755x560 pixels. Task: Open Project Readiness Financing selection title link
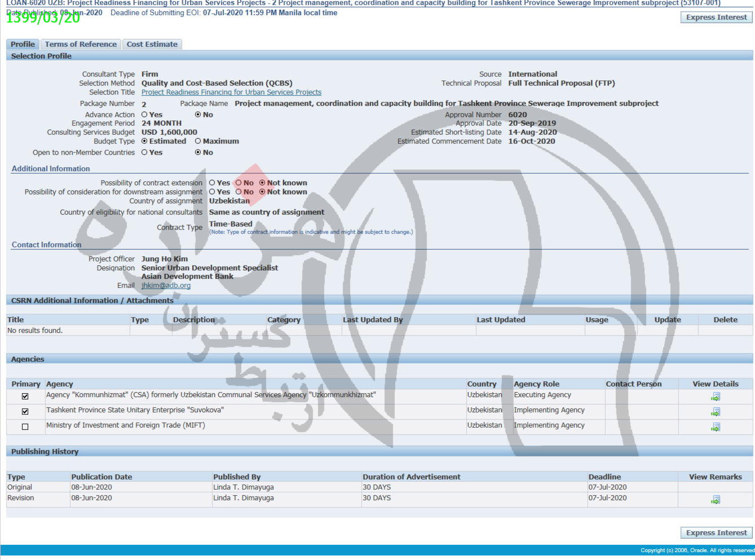click(x=231, y=92)
